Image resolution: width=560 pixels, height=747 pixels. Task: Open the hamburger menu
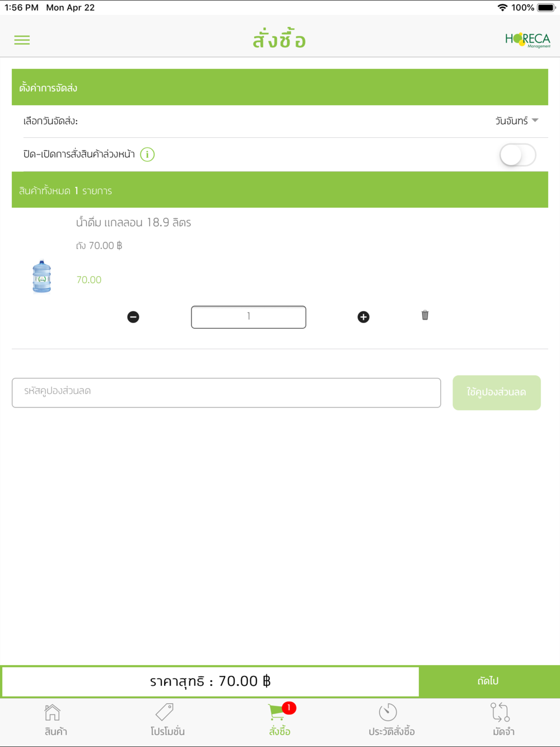tap(22, 40)
